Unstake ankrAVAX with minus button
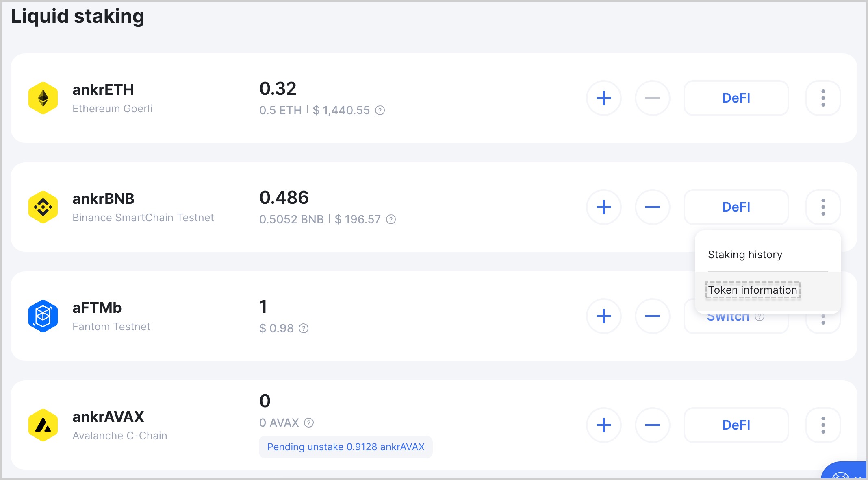The image size is (868, 480). 653,425
